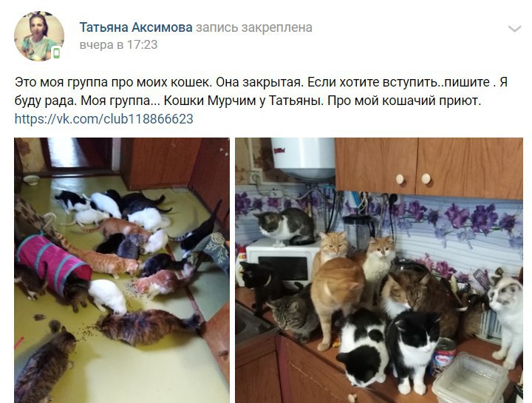Click the post text about cat shelter
532x403 pixels.
click(262, 92)
